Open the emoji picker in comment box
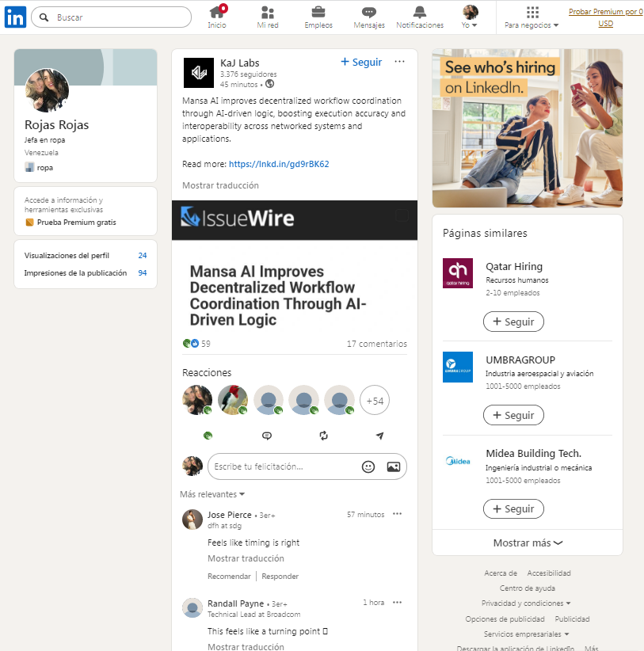 pyautogui.click(x=368, y=466)
